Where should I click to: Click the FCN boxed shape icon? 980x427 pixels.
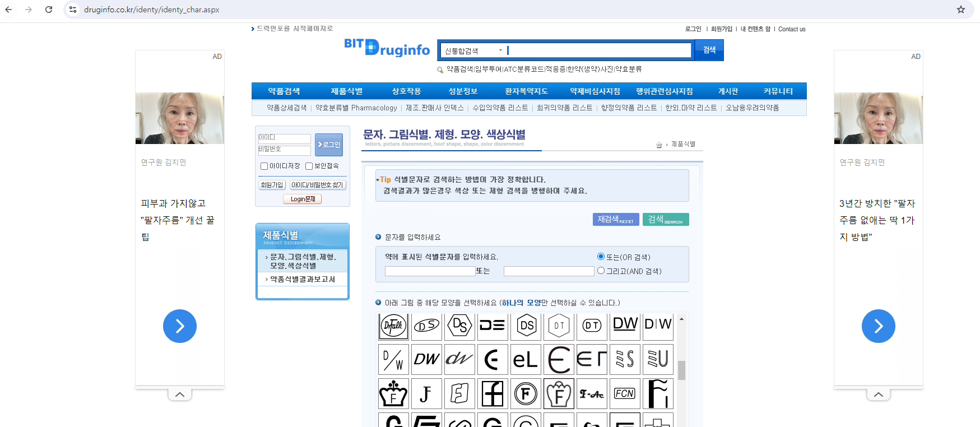click(625, 394)
